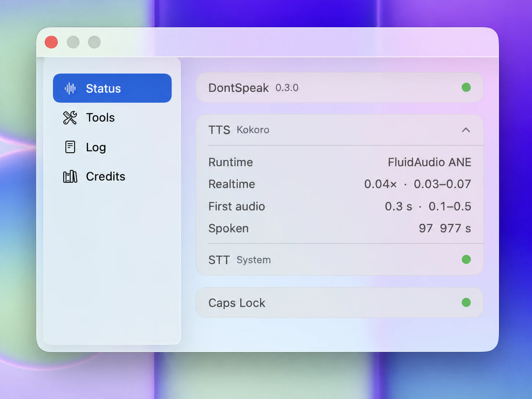Click the FluidAudio ANE value
The width and height of the screenshot is (532, 399).
click(x=429, y=162)
